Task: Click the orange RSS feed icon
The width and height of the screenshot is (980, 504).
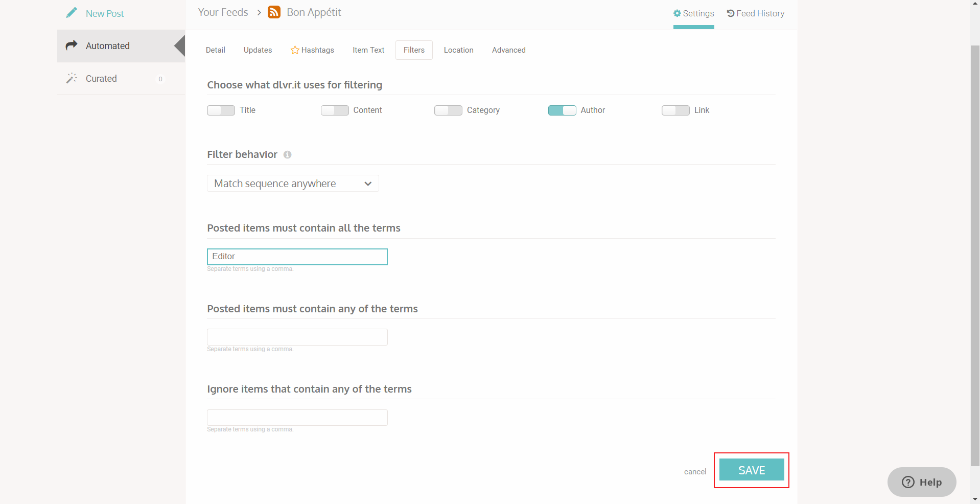Action: [x=274, y=12]
